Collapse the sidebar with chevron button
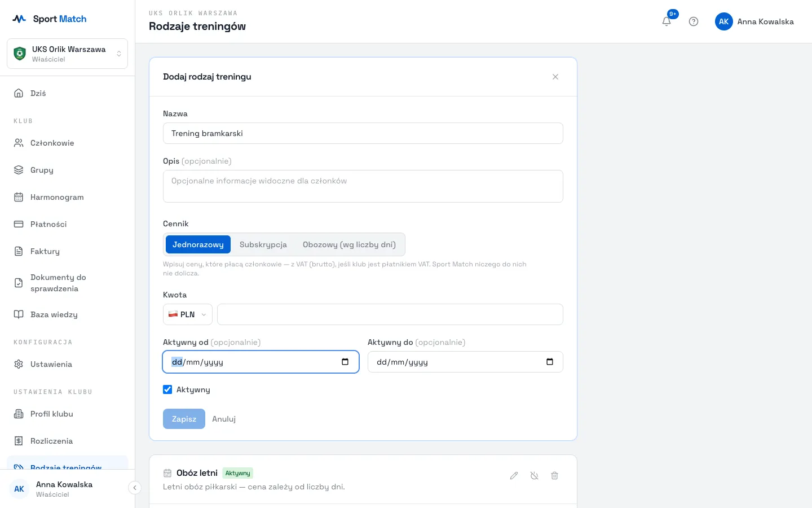The image size is (812, 508). click(x=135, y=488)
